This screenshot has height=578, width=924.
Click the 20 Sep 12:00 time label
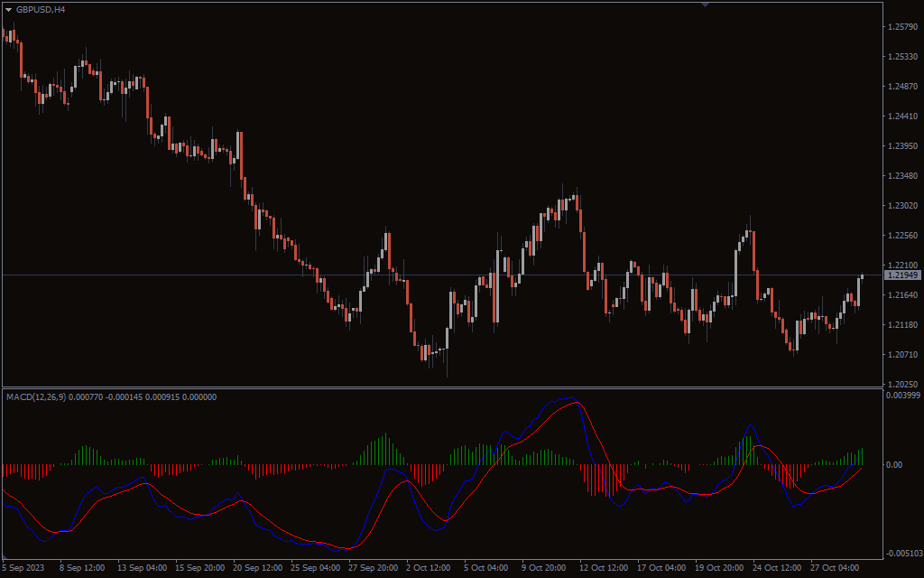259,568
